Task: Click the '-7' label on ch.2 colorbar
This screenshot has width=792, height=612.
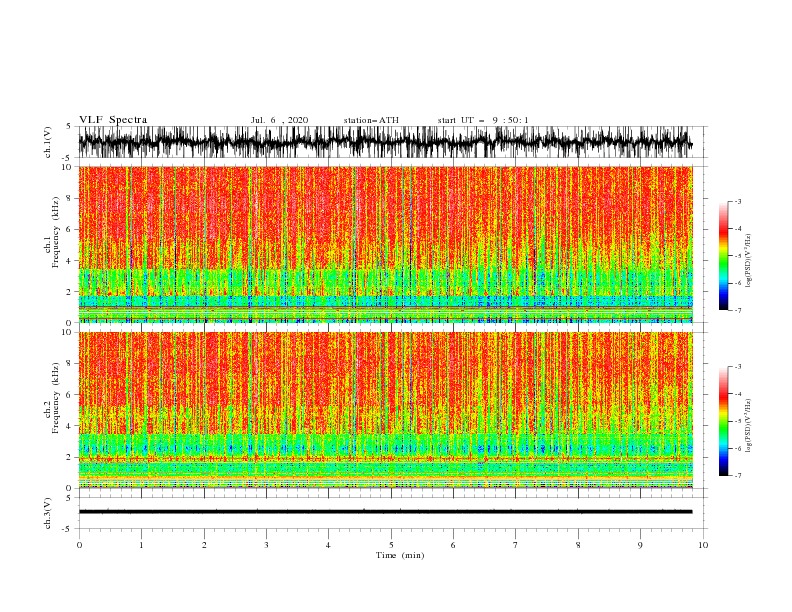Action: pyautogui.click(x=737, y=475)
